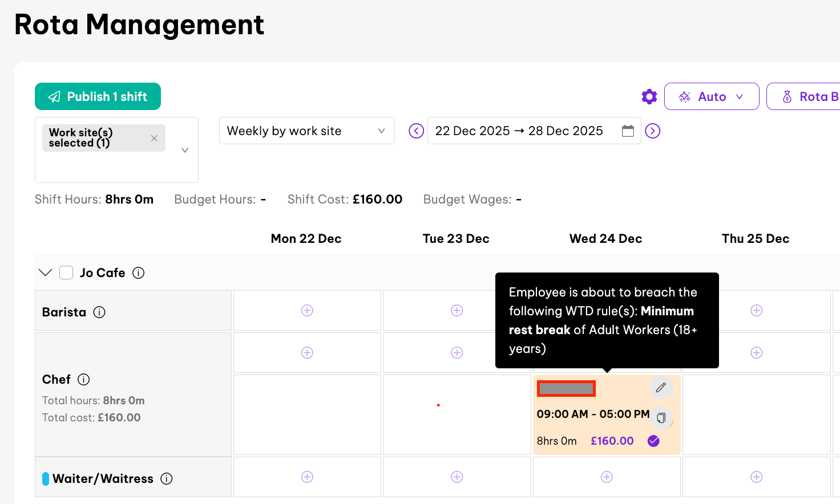This screenshot has height=504, width=840.
Task: Add Barista shift on Mon 22 Dec
Action: point(307,311)
